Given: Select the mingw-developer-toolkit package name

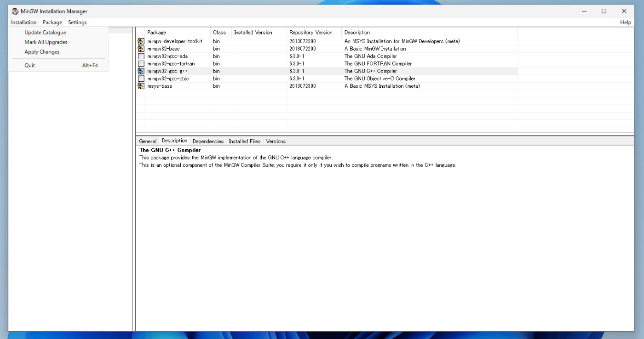Looking at the screenshot, I should coord(175,41).
